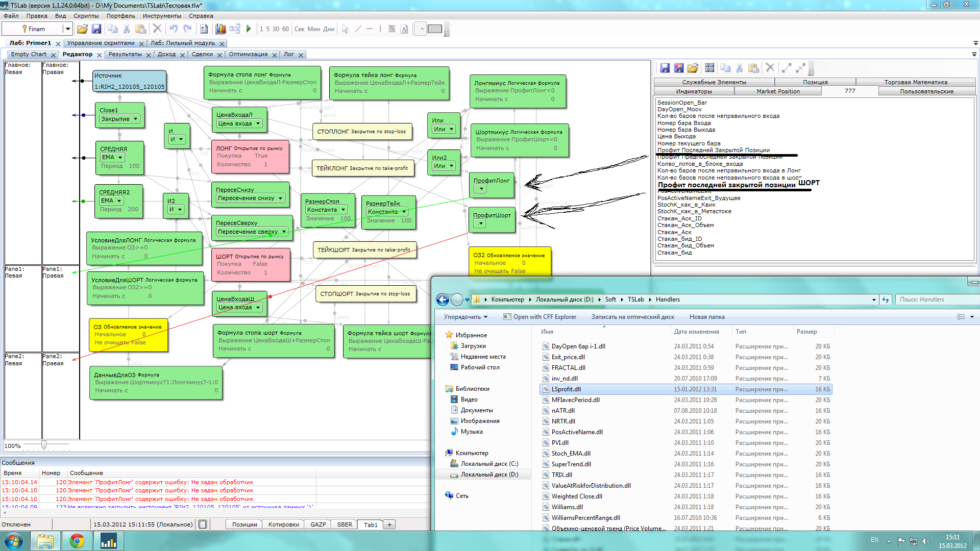Toggle the Мин timeframe unit

(314, 29)
